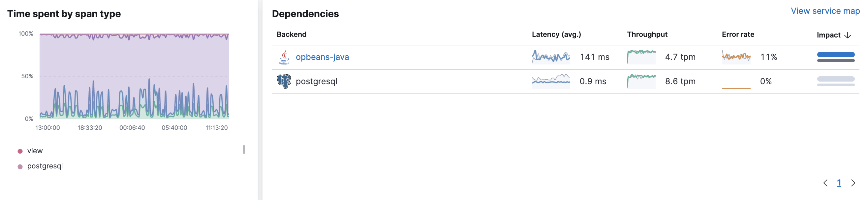Select page 1 in pagination
The width and height of the screenshot is (868, 200).
pyautogui.click(x=839, y=183)
